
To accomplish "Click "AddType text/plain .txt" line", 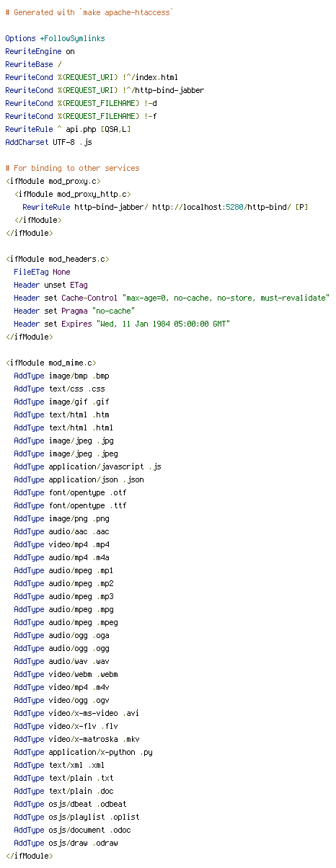I will (63, 778).
